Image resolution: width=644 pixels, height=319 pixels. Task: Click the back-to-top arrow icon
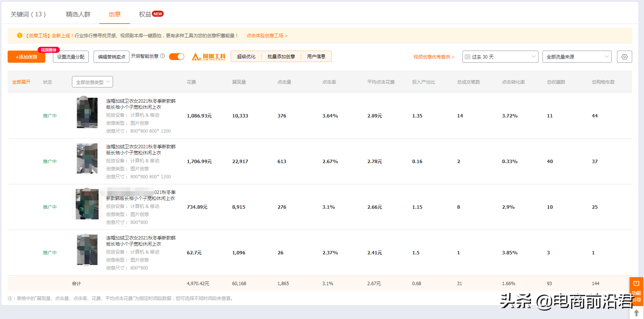coord(636,313)
